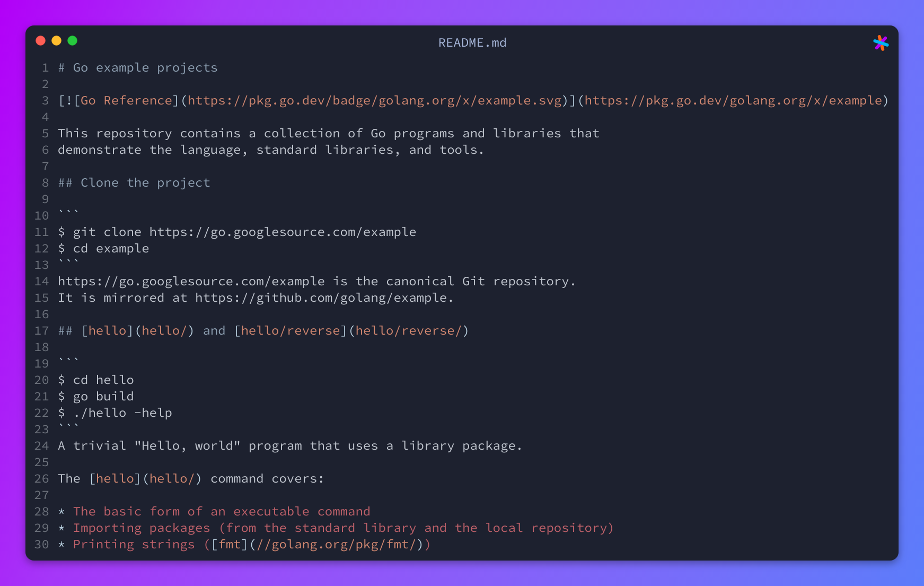
Task: Click the '## Clone the project' heading
Action: coord(134,182)
